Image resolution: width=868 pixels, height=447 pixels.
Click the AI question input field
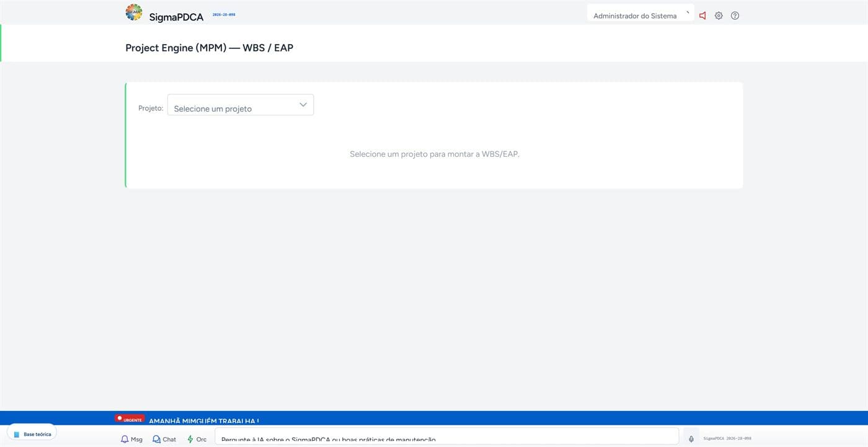click(x=446, y=436)
